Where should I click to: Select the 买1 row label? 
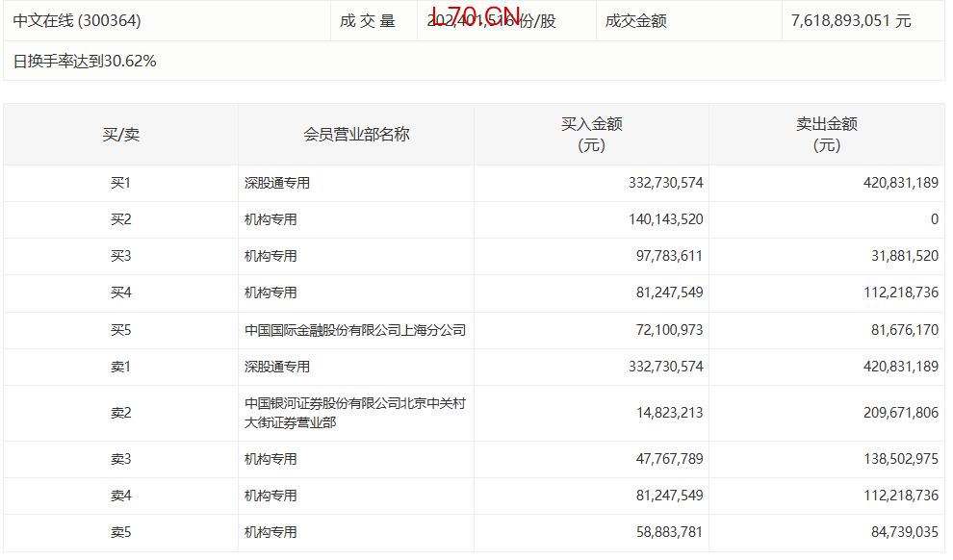point(120,183)
